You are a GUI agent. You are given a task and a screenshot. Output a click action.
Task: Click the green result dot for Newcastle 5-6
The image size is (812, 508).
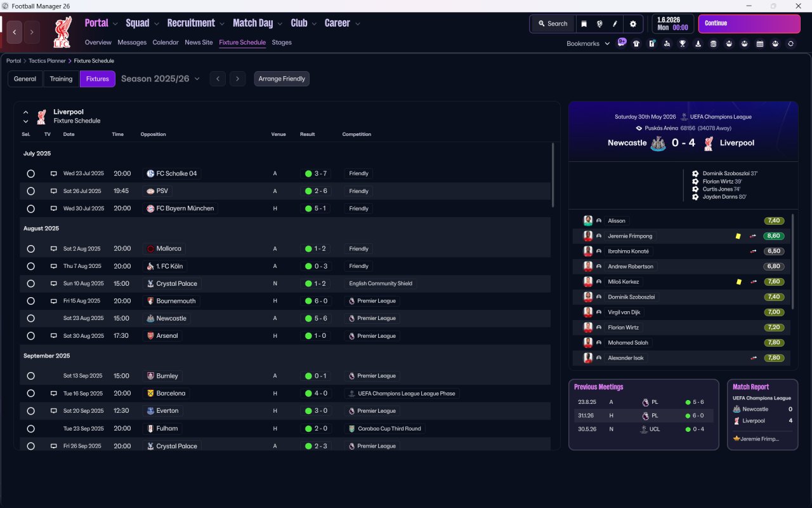pos(308,318)
